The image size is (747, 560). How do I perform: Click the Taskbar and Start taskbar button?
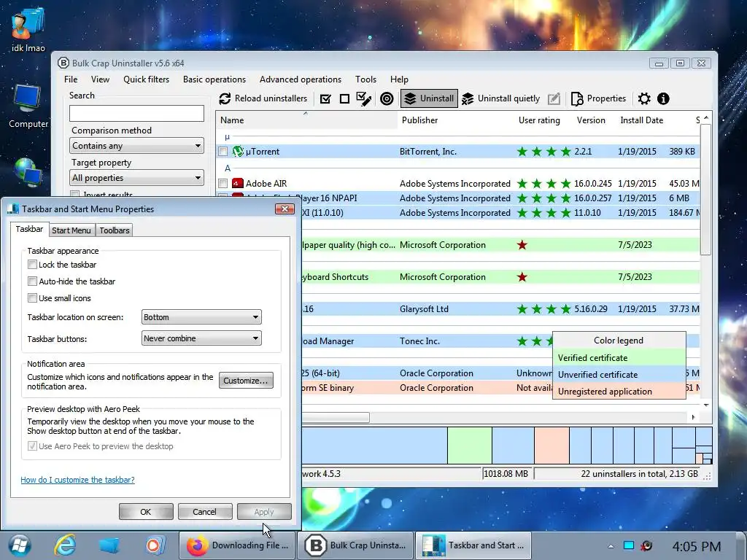[473, 545]
